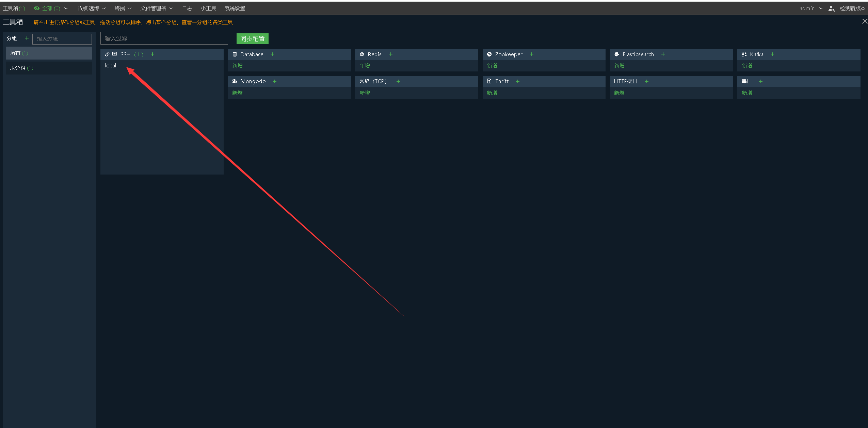Viewport: 868px width, 428px height.
Task: Click the admin user icon
Action: coord(832,9)
